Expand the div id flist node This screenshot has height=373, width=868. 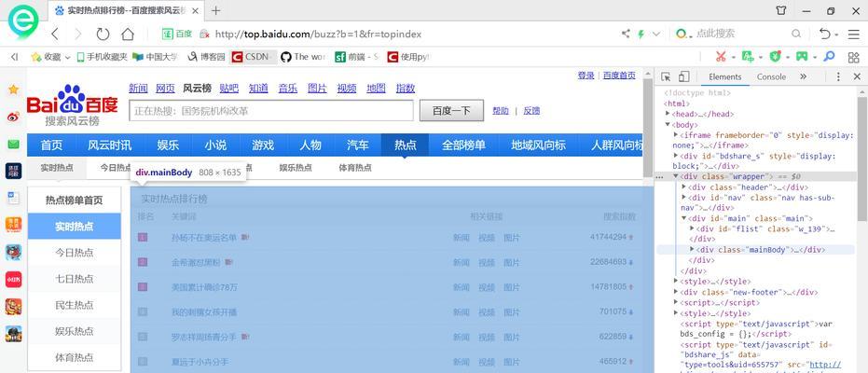[x=693, y=228]
